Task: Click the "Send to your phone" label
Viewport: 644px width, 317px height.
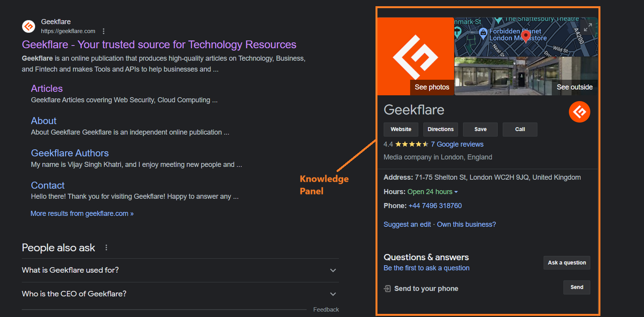Action: [426, 289]
